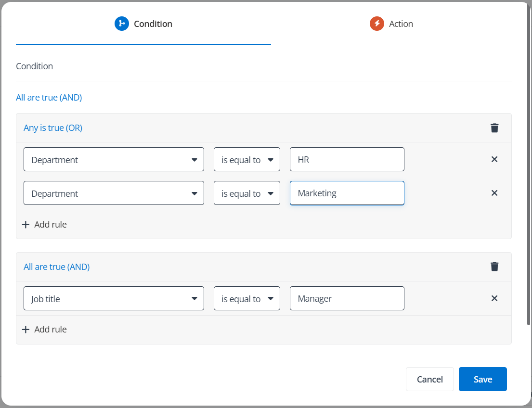Viewport: 532px width, 408px height.
Task: Open the first Department field dropdown
Action: point(114,160)
